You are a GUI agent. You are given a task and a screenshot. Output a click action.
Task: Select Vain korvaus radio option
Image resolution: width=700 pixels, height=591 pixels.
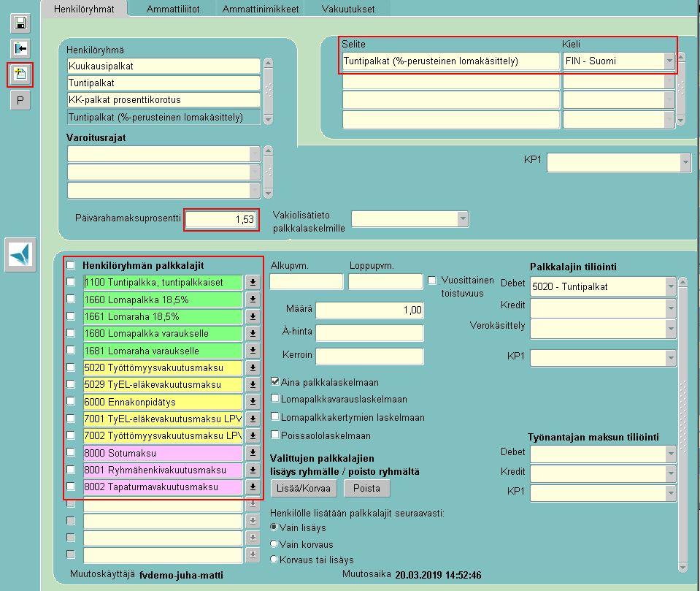[274, 544]
